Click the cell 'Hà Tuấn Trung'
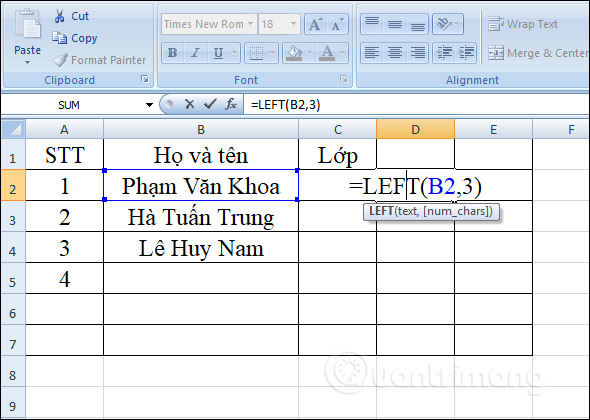Image resolution: width=590 pixels, height=420 pixels. click(201, 216)
